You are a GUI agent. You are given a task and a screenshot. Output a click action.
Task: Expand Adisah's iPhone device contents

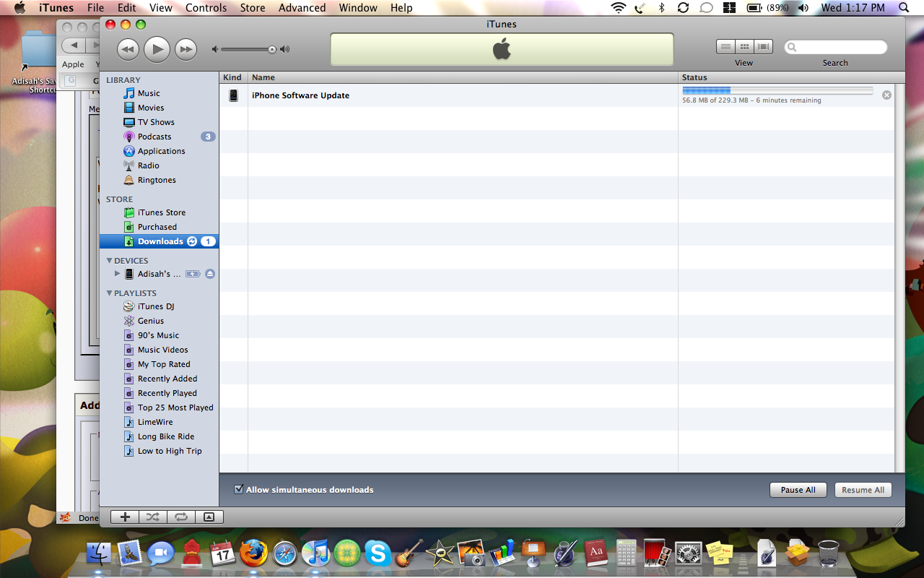(x=118, y=274)
